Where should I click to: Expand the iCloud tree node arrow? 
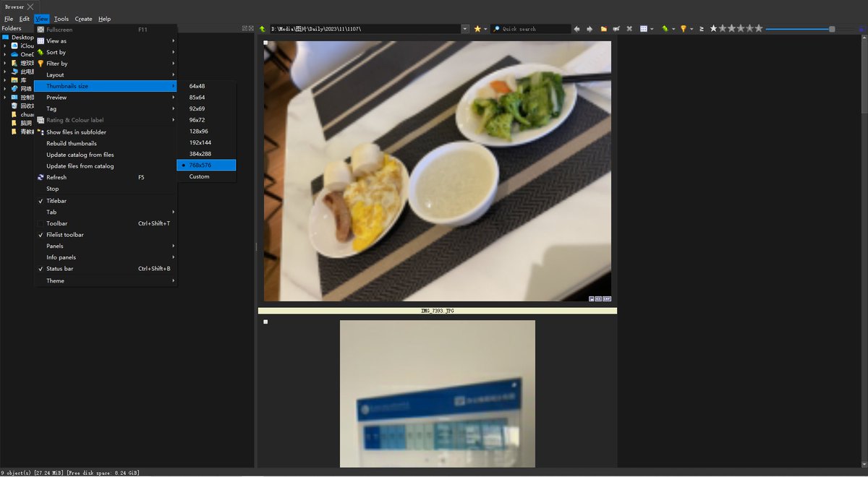pyautogui.click(x=5, y=46)
